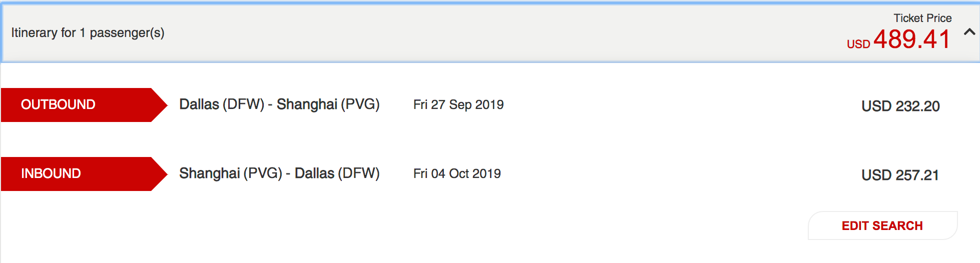Click the outbound fare USD 232.20
980x263 pixels.
click(x=900, y=106)
